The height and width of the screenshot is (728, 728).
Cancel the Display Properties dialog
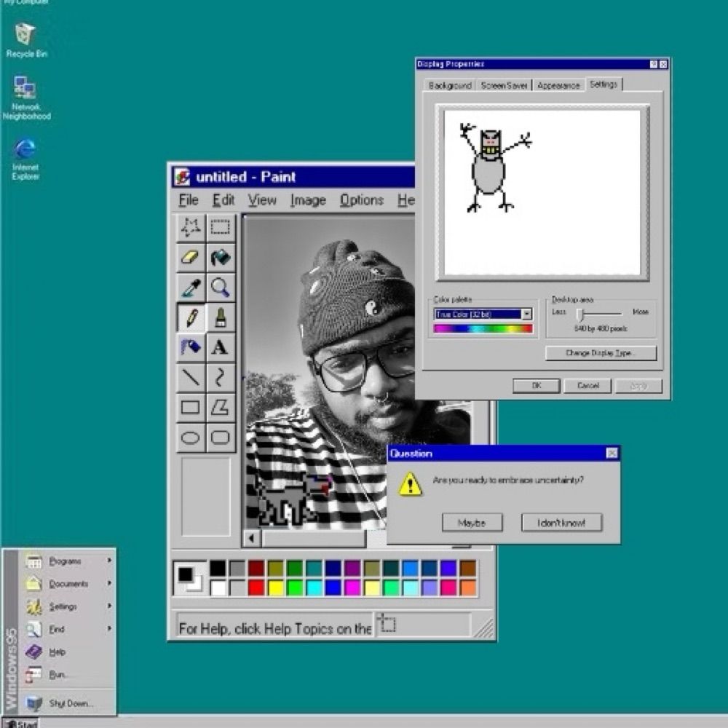tap(587, 386)
